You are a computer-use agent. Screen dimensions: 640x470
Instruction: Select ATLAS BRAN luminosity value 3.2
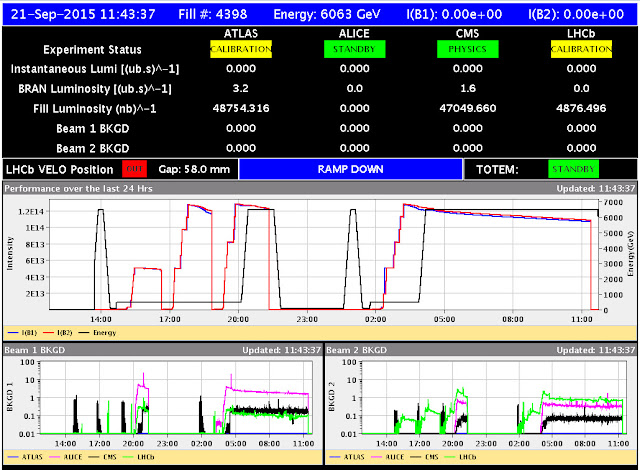click(x=241, y=89)
